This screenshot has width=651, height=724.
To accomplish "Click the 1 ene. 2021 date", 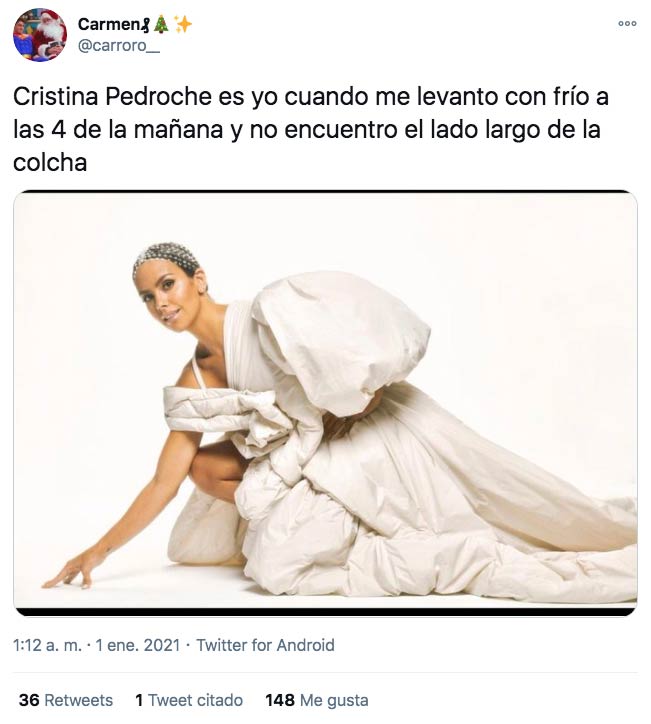I will pos(138,645).
